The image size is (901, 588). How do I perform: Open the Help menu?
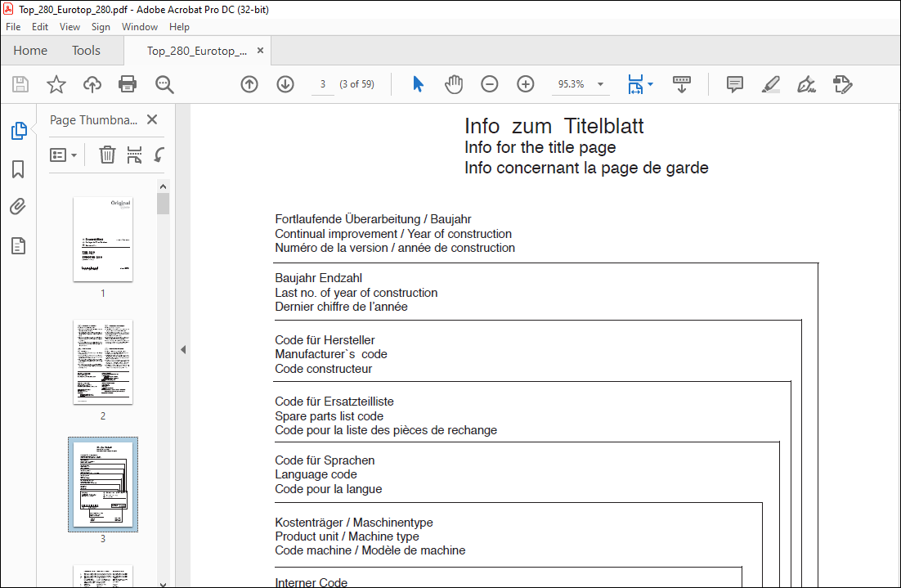[179, 27]
